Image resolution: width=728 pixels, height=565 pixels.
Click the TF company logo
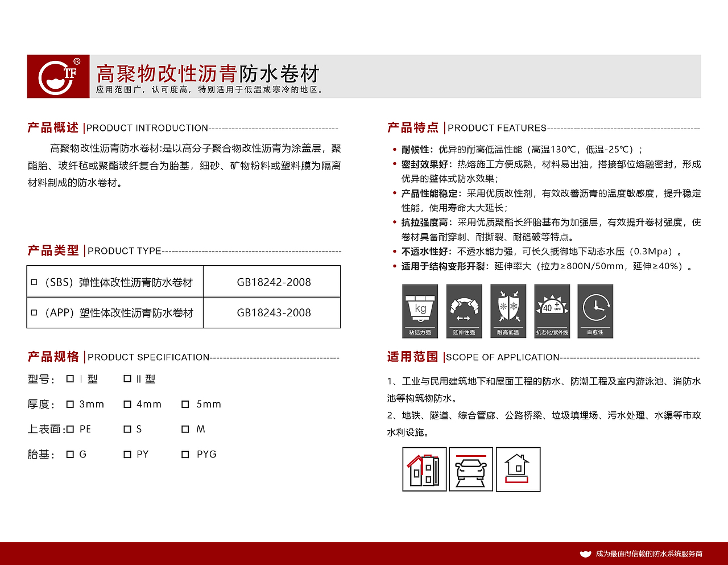[x=57, y=76]
